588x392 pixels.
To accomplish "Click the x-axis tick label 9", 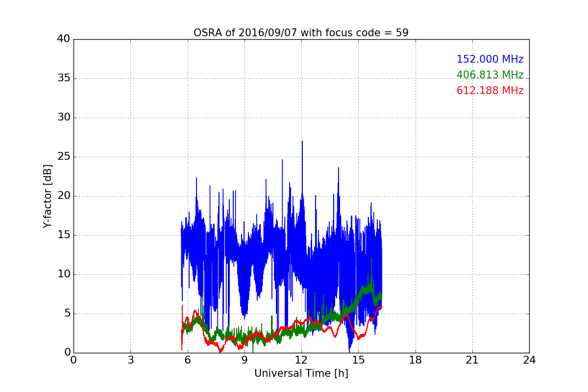I will point(245,360).
